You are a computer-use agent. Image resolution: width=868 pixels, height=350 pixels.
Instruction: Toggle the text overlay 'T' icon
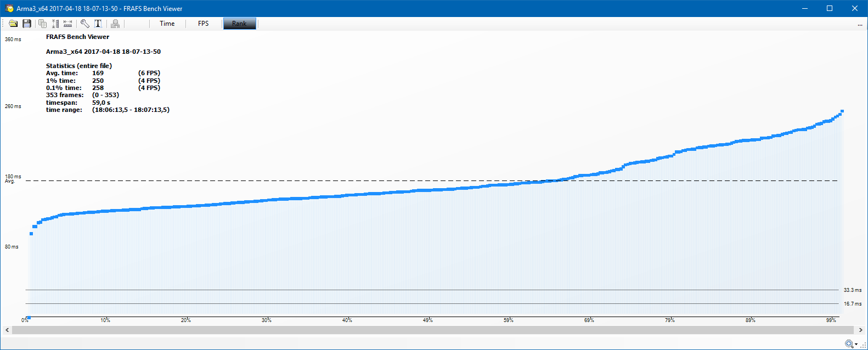[98, 24]
